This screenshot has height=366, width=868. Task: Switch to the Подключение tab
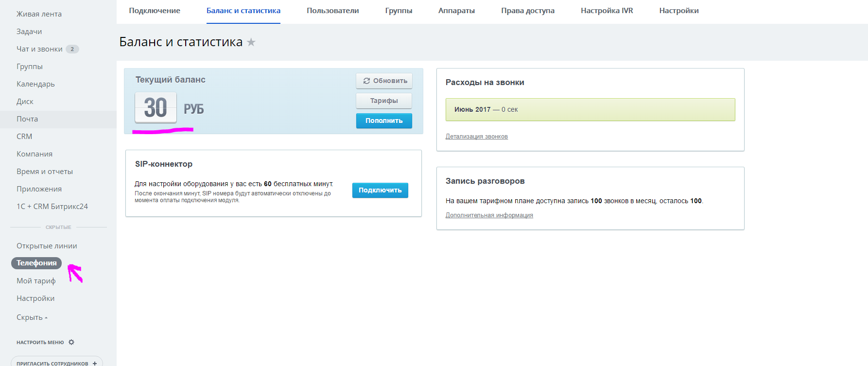coord(155,11)
